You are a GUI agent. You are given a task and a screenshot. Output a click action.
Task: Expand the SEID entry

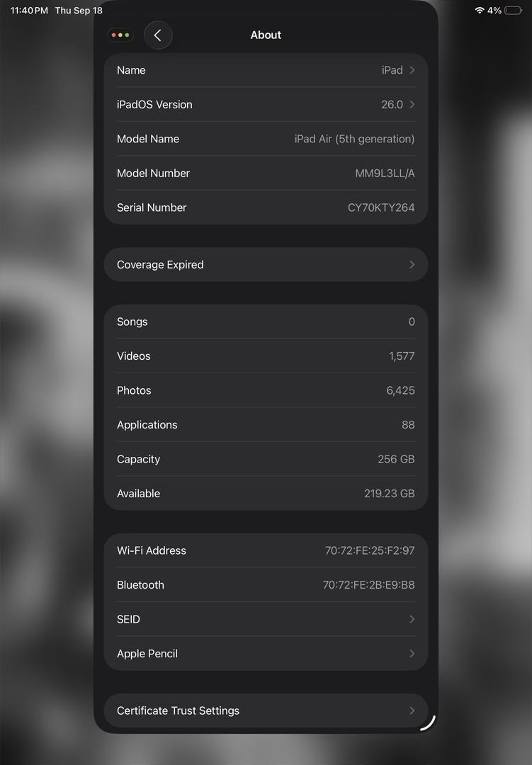(266, 619)
